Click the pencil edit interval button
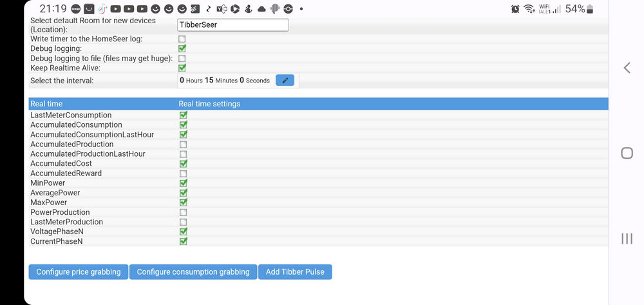Screen dimensions: 644x305 click(x=285, y=81)
